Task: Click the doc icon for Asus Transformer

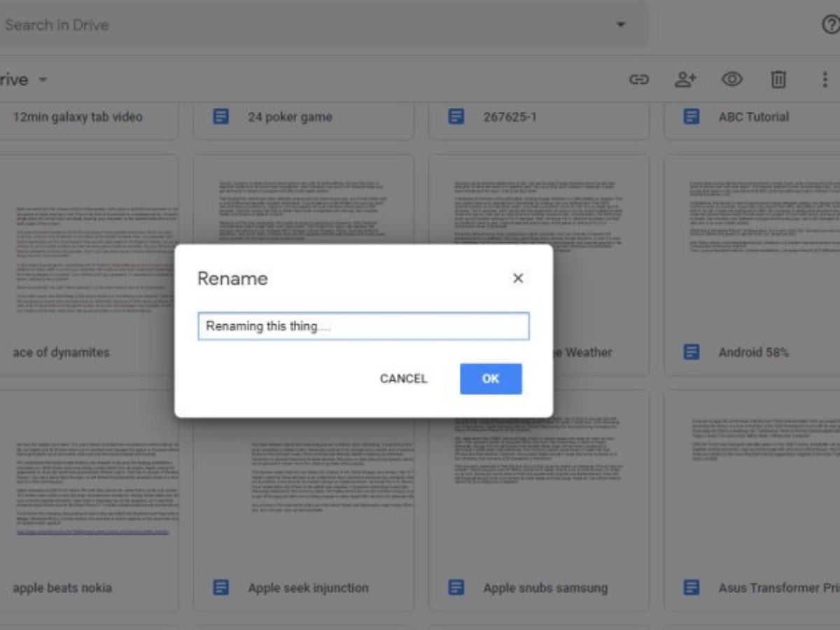Action: pos(692,587)
